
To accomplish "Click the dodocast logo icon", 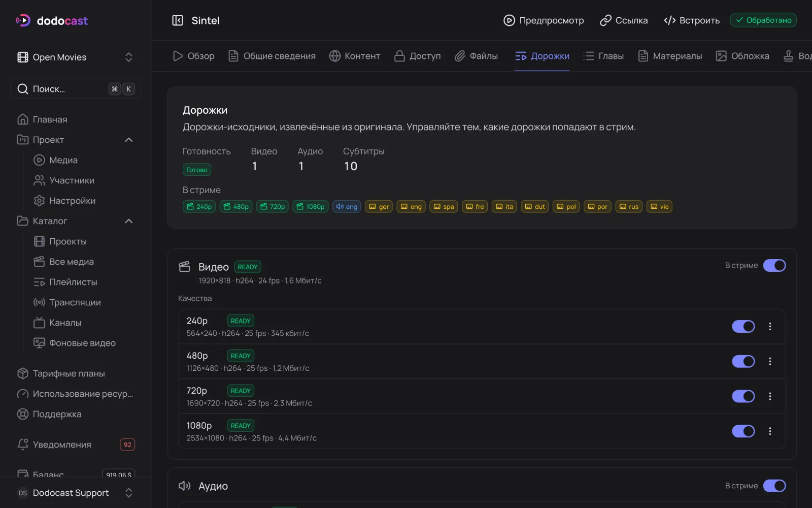I will pos(23,20).
